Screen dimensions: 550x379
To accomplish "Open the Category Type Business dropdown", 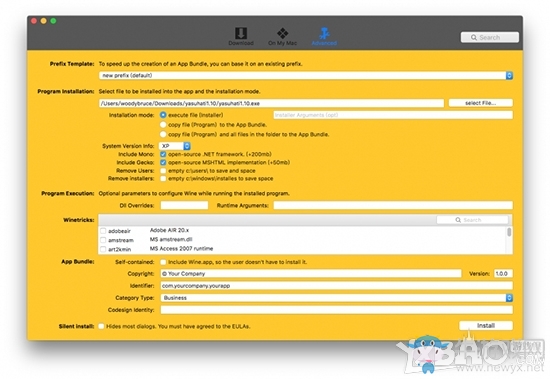I will (x=336, y=298).
